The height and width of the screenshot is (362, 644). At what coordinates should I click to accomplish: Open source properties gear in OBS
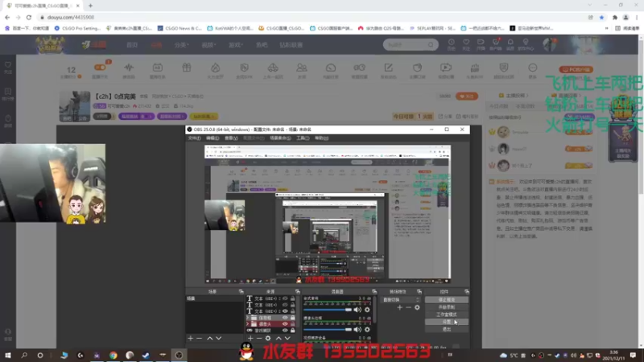click(x=268, y=338)
